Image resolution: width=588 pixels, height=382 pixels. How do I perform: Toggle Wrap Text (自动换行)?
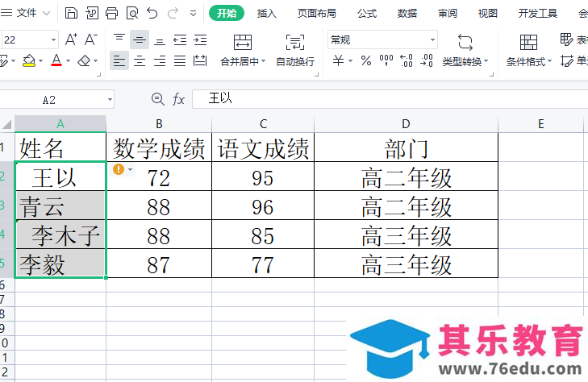pos(295,51)
